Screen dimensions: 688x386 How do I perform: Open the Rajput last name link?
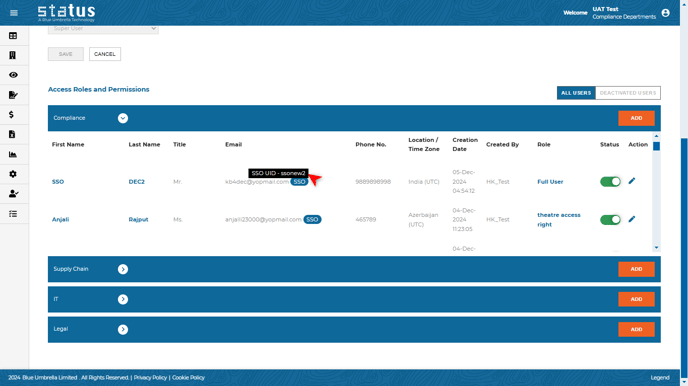[x=138, y=219]
